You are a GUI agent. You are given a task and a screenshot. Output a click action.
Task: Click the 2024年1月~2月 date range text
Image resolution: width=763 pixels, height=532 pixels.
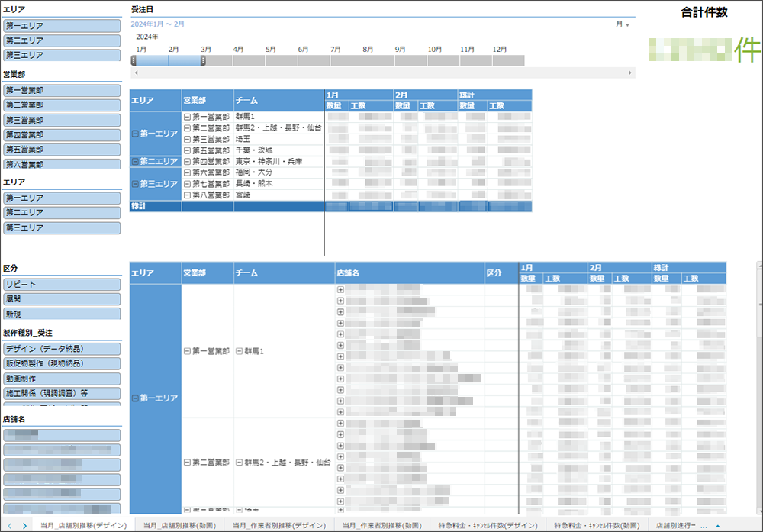coord(157,24)
